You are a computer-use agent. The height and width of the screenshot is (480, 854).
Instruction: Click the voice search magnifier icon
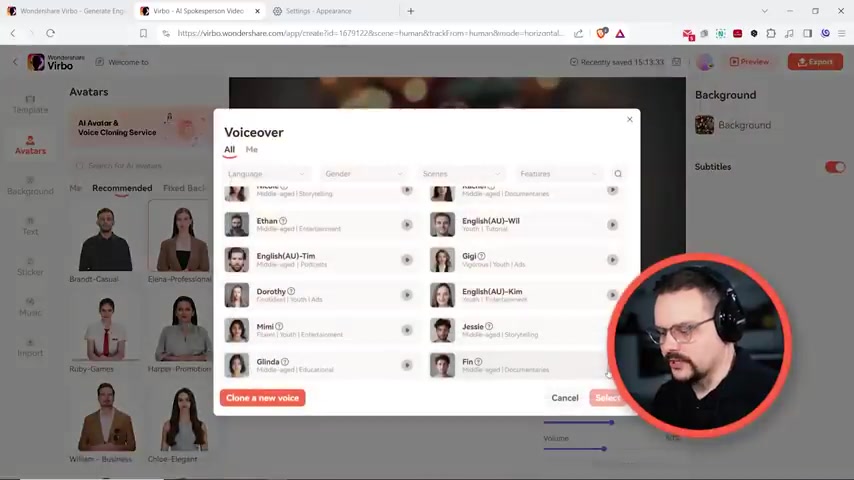618,174
